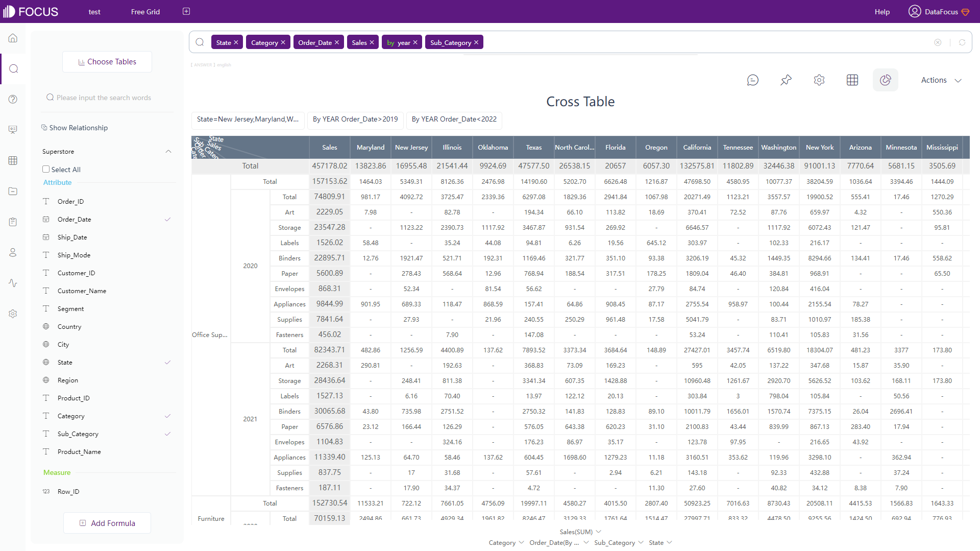Viewport: 980px width, 551px height.
Task: Open the search module in sidebar
Action: point(13,69)
